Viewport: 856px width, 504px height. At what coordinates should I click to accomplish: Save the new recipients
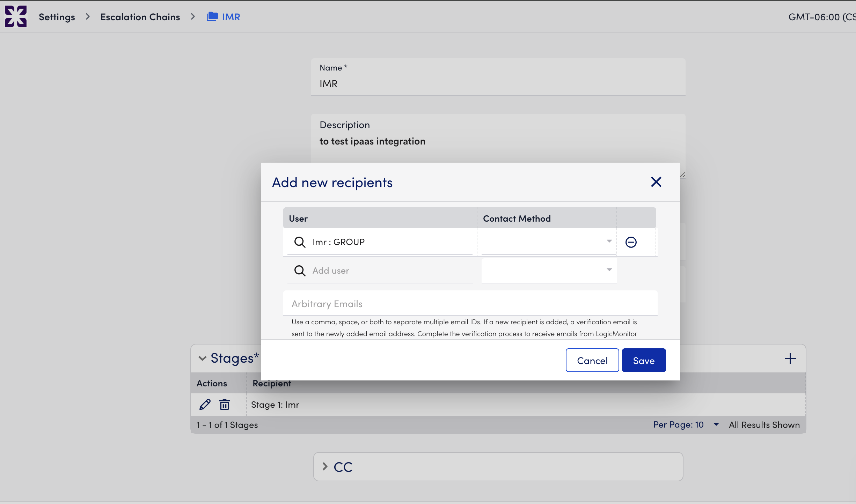pyautogui.click(x=643, y=360)
